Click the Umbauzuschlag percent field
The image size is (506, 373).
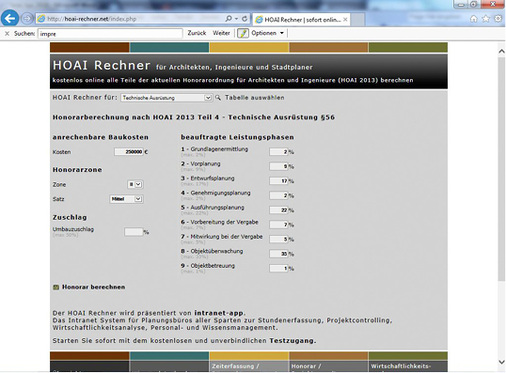click(134, 232)
